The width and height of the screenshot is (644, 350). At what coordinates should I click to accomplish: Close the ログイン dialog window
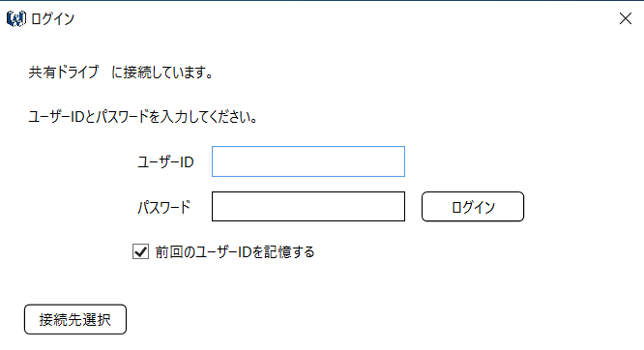(x=625, y=18)
